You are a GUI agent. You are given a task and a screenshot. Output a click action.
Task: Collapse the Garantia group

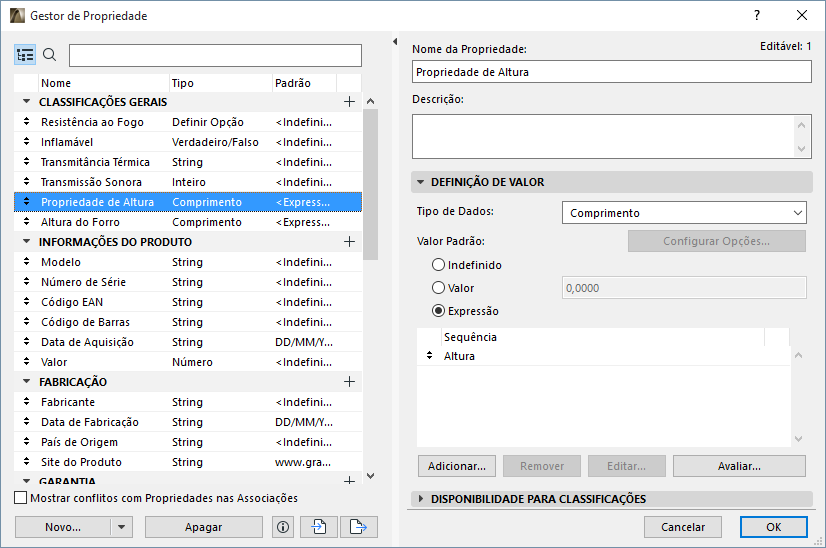tap(26, 481)
